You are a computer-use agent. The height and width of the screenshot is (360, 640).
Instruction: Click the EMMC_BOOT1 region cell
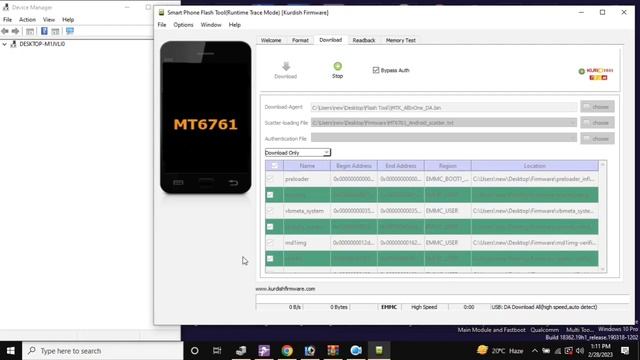(448, 179)
